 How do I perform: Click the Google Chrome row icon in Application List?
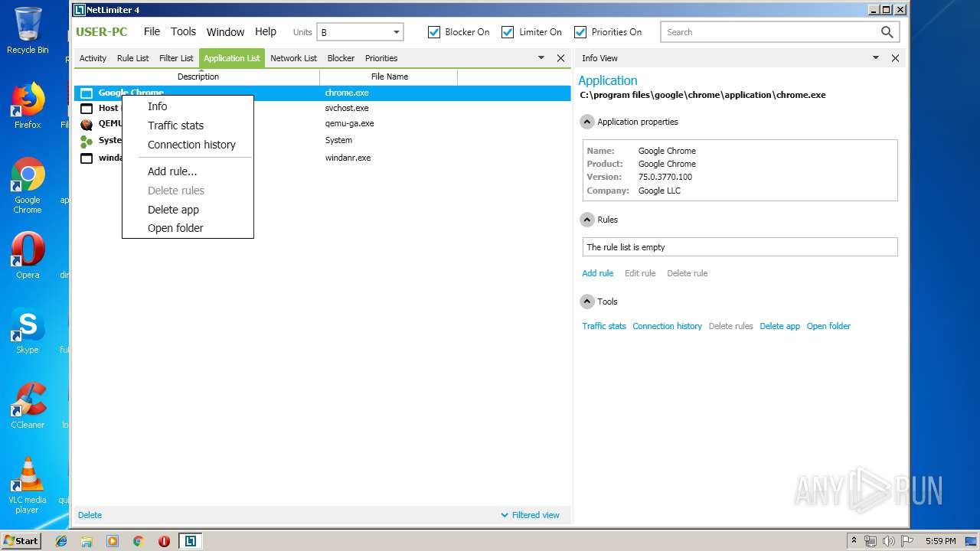point(87,93)
